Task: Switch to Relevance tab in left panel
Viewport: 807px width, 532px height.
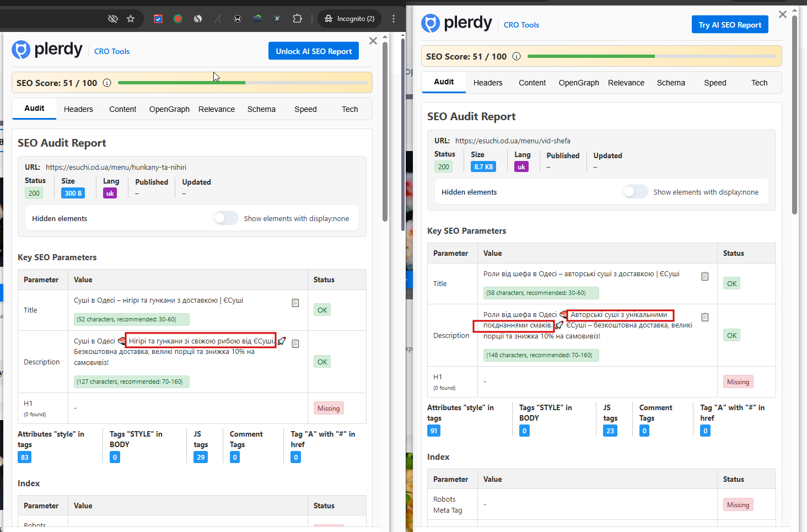Action: pos(217,109)
